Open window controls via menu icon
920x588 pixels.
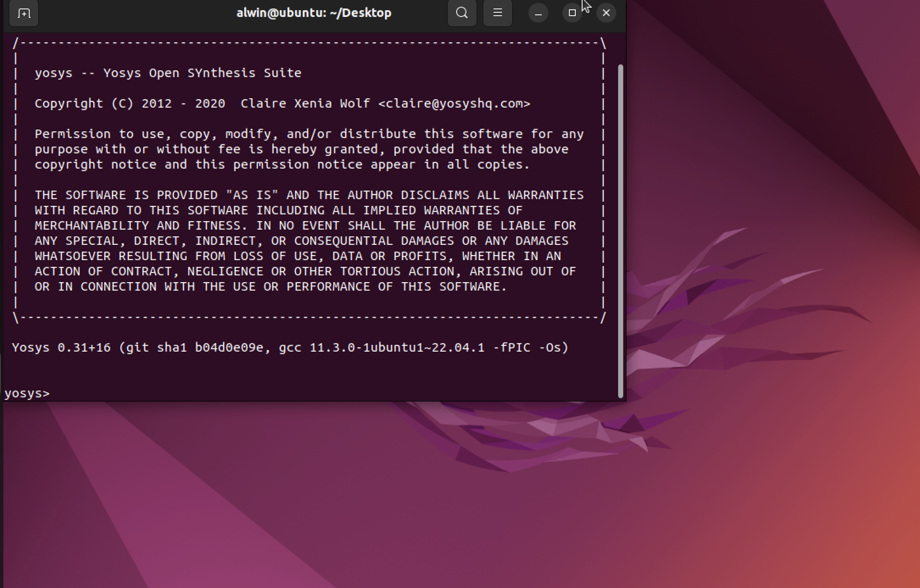[497, 13]
